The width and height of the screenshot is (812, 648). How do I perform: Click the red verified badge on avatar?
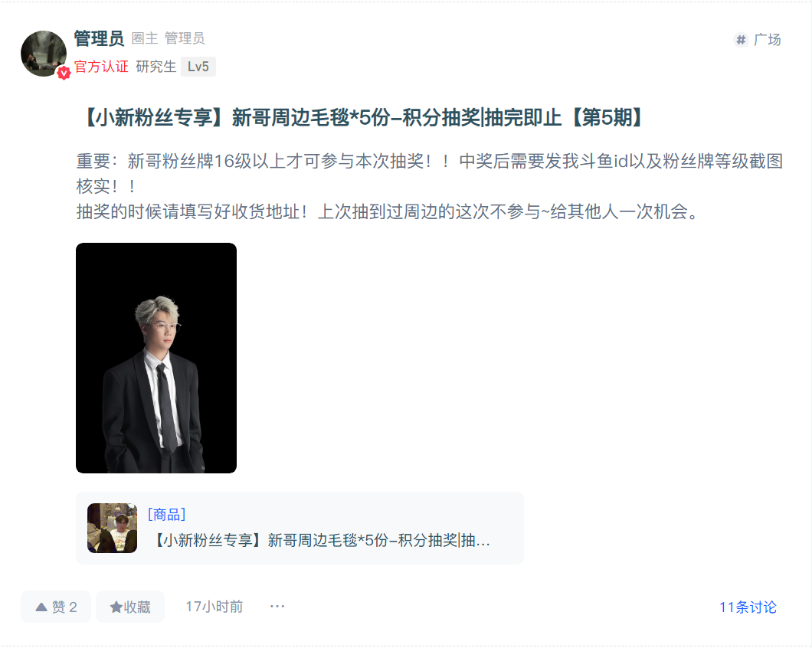[64, 73]
